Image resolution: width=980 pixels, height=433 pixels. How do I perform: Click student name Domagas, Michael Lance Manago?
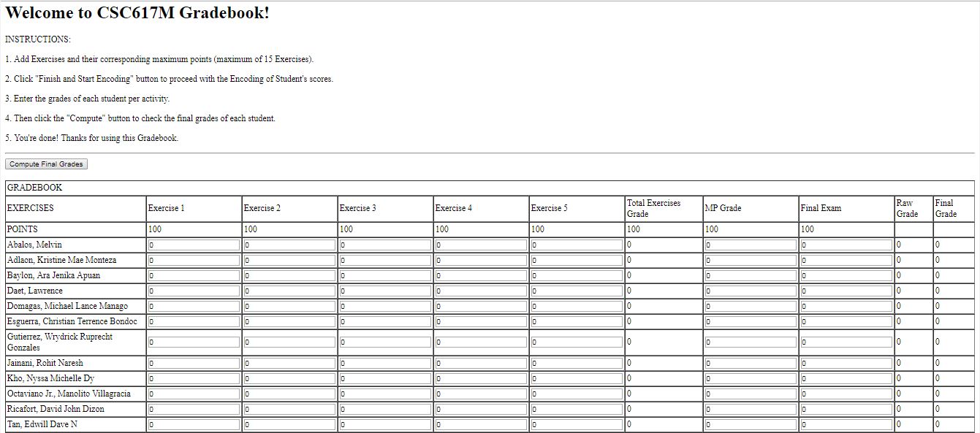[68, 307]
